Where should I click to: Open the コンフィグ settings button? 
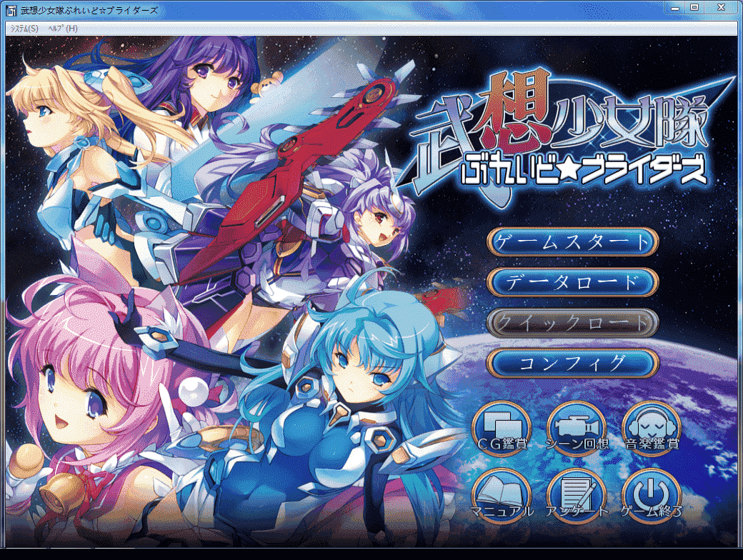572,363
